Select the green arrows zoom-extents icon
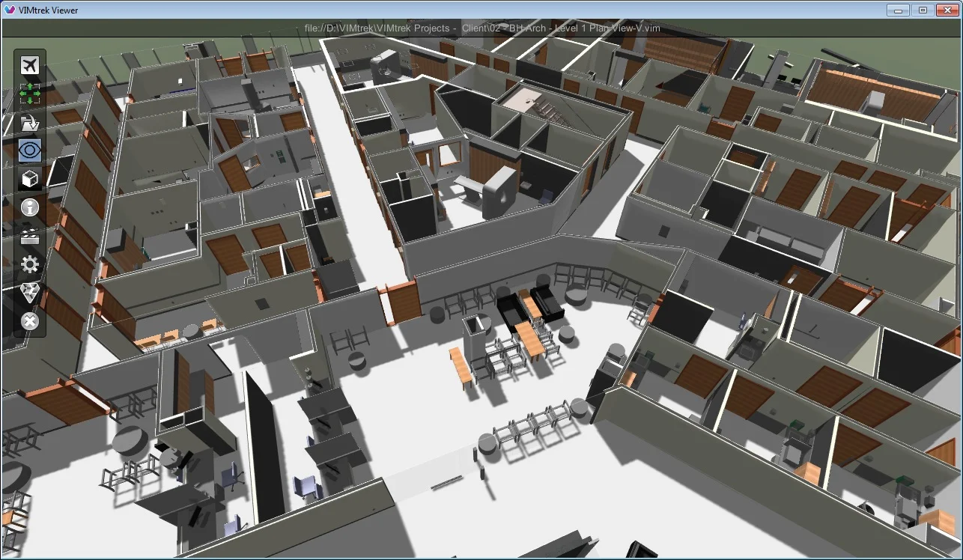 pyautogui.click(x=30, y=94)
